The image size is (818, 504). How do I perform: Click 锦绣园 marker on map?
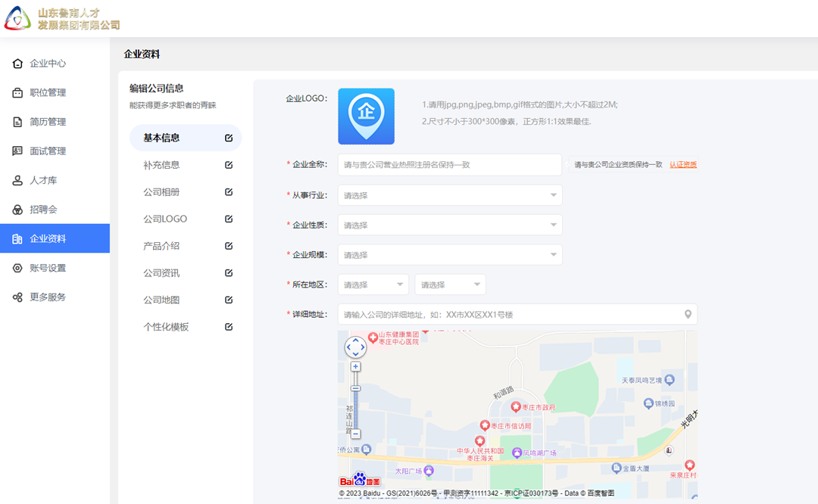(648, 403)
